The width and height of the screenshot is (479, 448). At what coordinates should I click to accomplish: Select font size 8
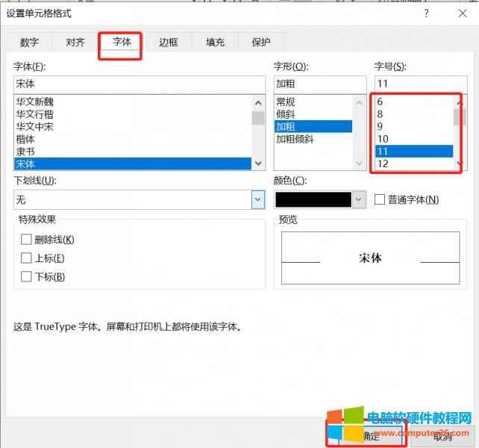click(414, 114)
